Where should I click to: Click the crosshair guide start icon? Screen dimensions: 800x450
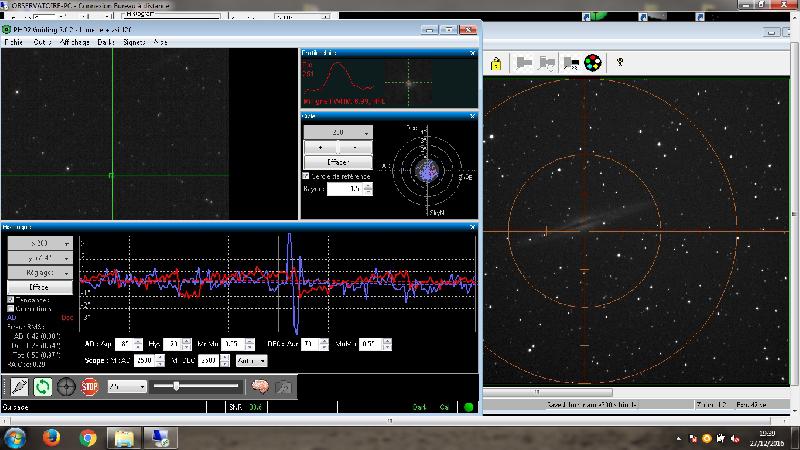(x=66, y=386)
